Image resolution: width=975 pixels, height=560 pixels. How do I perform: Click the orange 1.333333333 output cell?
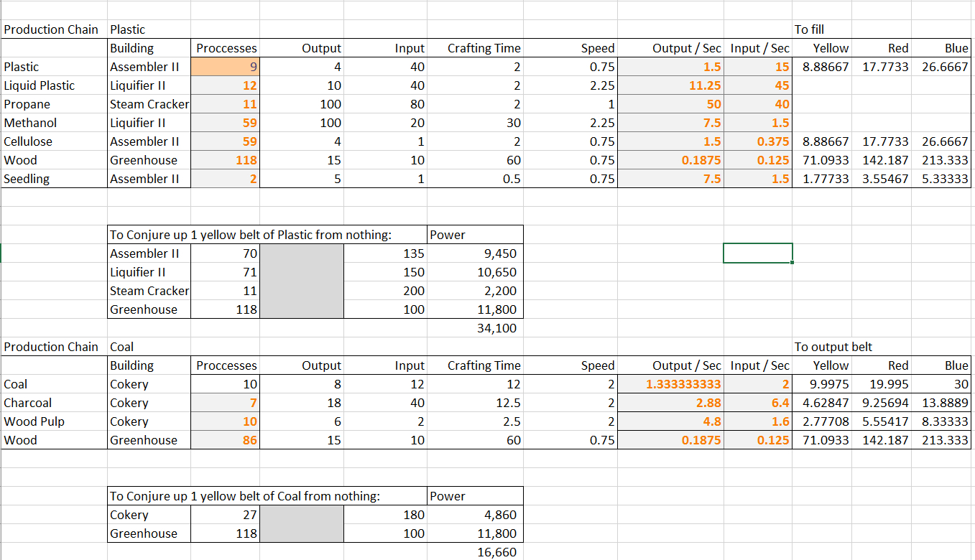pos(673,383)
